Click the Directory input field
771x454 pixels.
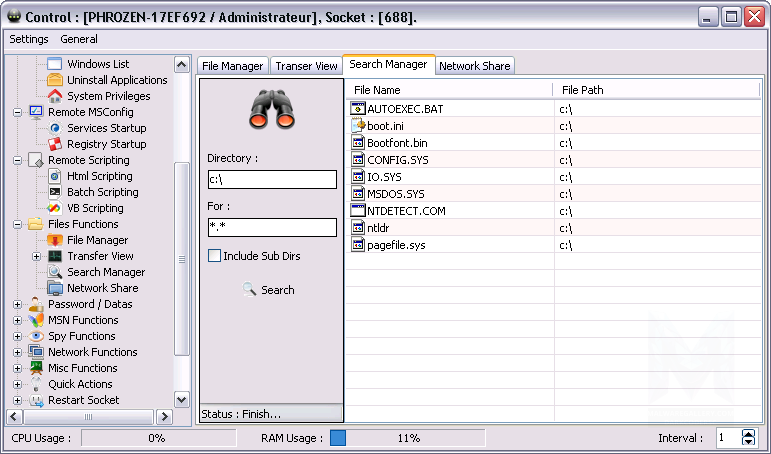272,180
